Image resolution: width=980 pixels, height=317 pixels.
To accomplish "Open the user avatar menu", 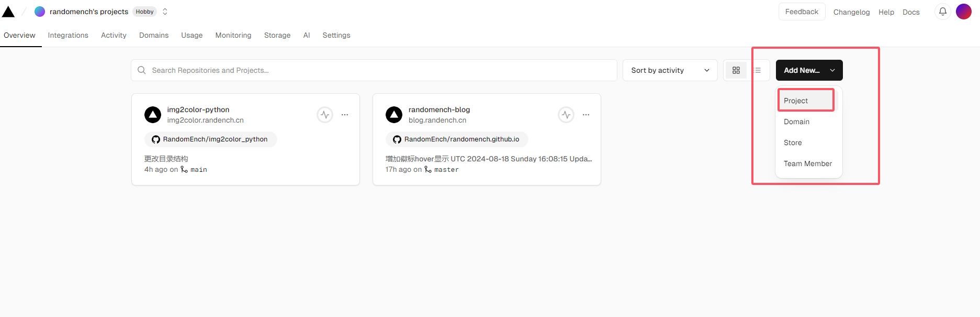I will (963, 12).
